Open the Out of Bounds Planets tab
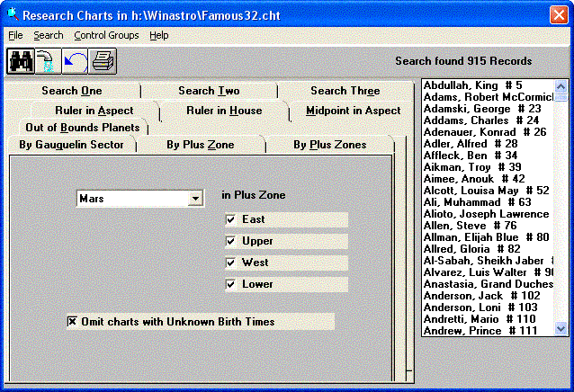The height and width of the screenshot is (392, 574). [82, 128]
